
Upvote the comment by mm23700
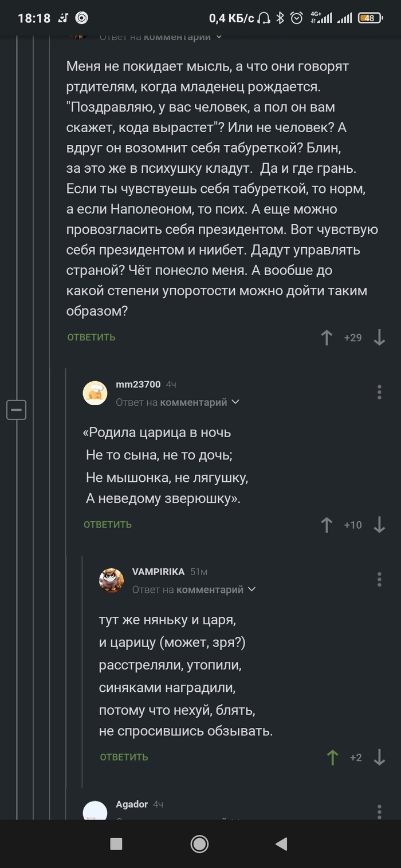327,525
